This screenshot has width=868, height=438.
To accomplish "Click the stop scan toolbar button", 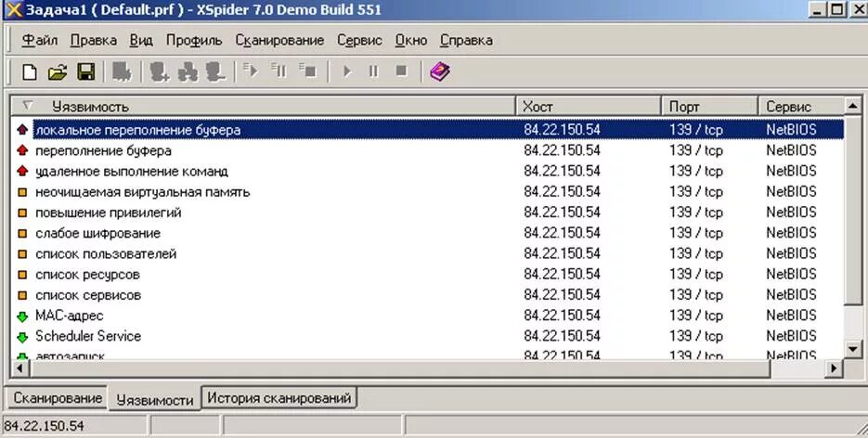I will pos(402,71).
